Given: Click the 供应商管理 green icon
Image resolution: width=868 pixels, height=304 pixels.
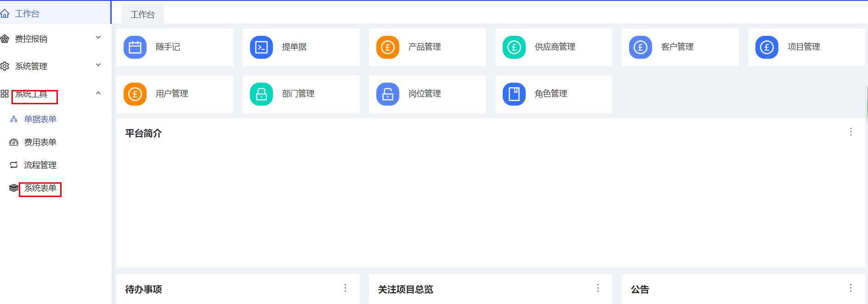Looking at the screenshot, I should click(x=514, y=47).
